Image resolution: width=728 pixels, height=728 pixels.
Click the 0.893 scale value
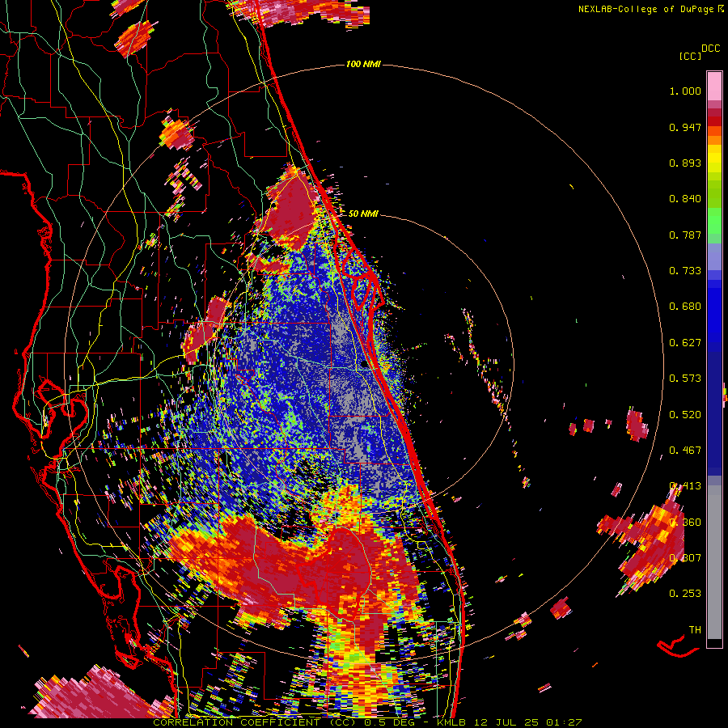(x=685, y=163)
